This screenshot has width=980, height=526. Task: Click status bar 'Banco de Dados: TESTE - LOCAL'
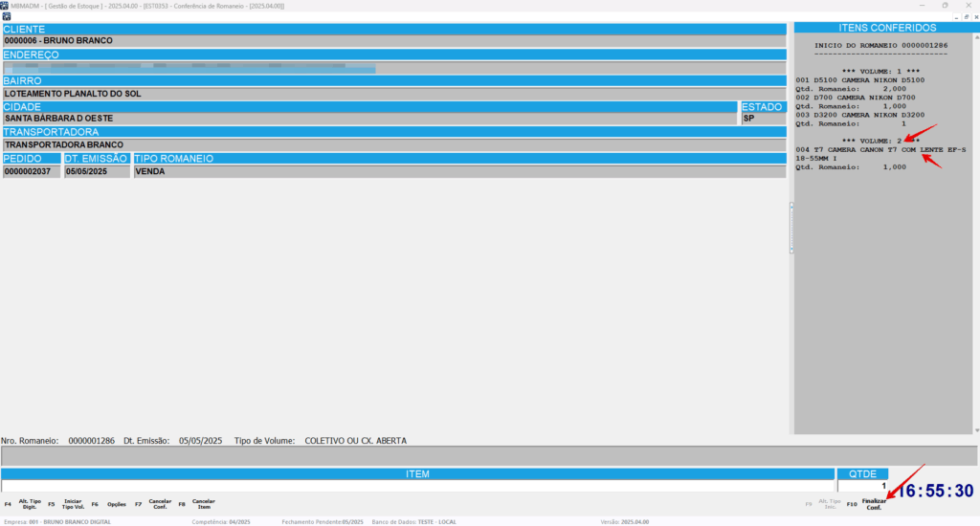pyautogui.click(x=413, y=521)
